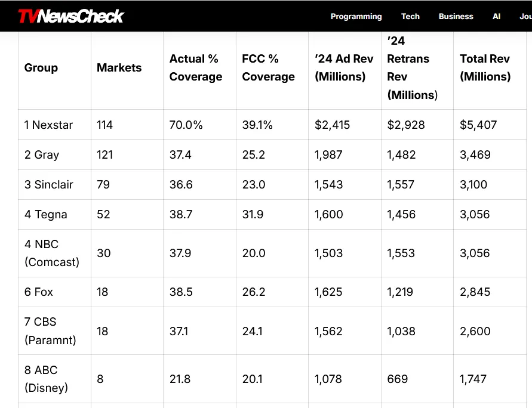
Task: Open the Programming menu item
Action: [356, 16]
